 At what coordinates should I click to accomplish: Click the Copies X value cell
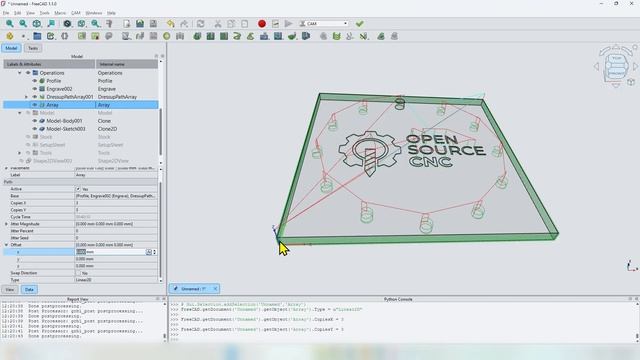[x=116, y=203]
